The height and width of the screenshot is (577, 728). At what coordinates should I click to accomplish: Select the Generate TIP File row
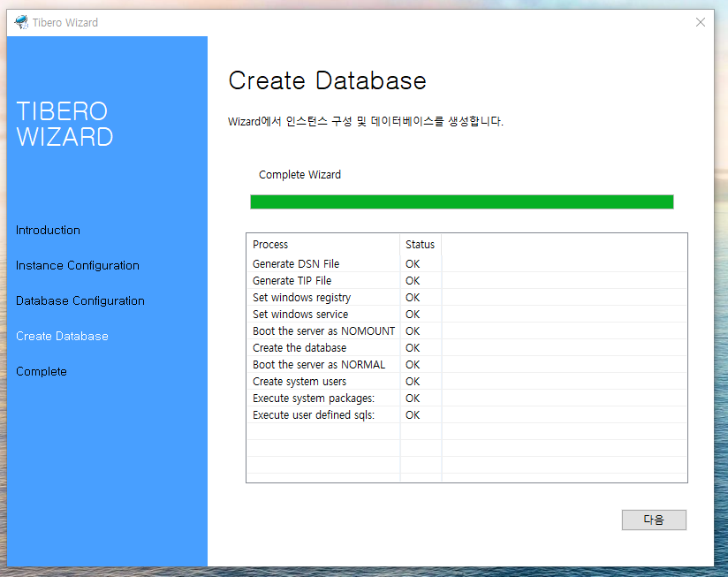(466, 280)
